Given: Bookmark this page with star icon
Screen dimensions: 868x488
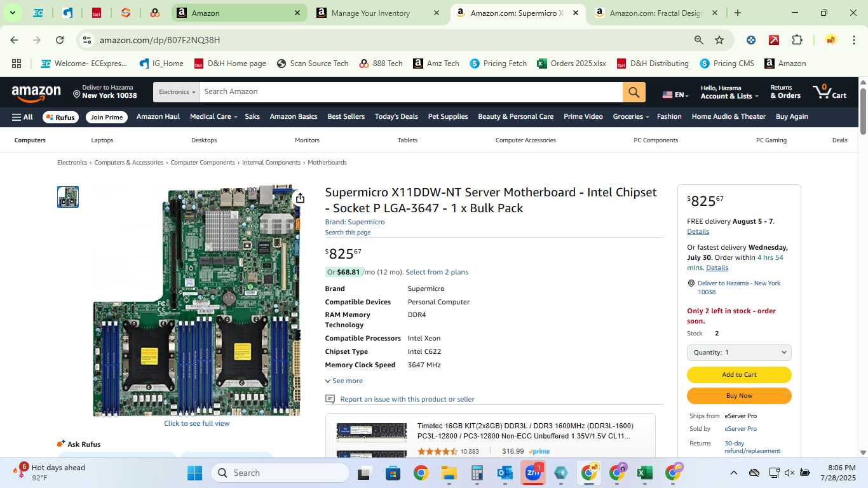Looking at the screenshot, I should point(719,40).
